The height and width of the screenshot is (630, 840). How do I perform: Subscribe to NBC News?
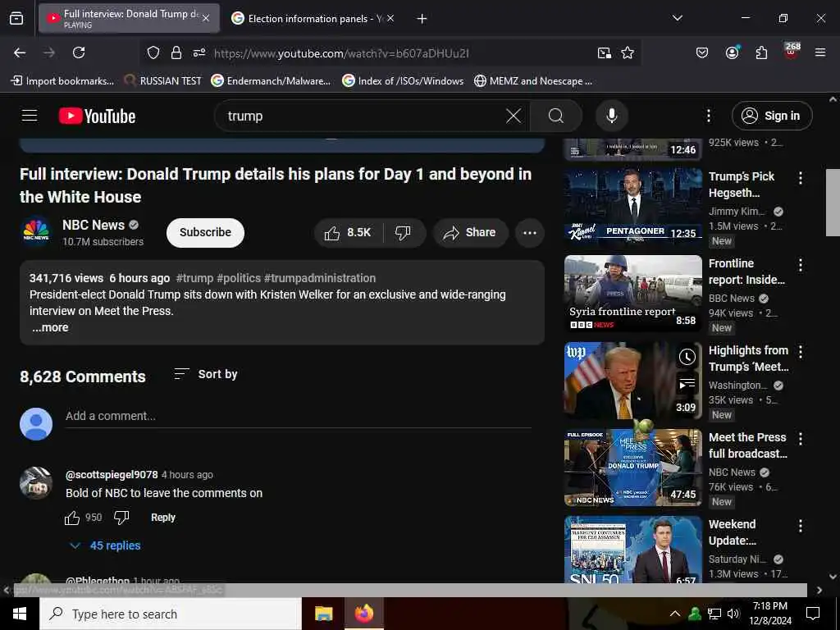click(205, 232)
